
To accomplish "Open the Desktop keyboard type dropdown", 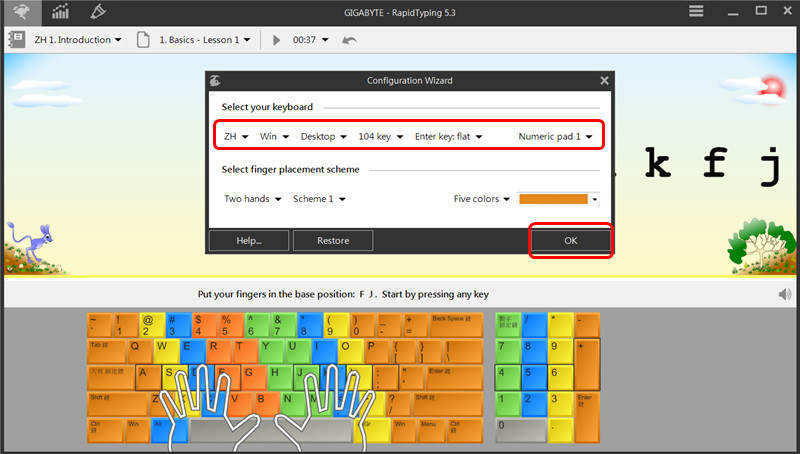I will tap(323, 137).
